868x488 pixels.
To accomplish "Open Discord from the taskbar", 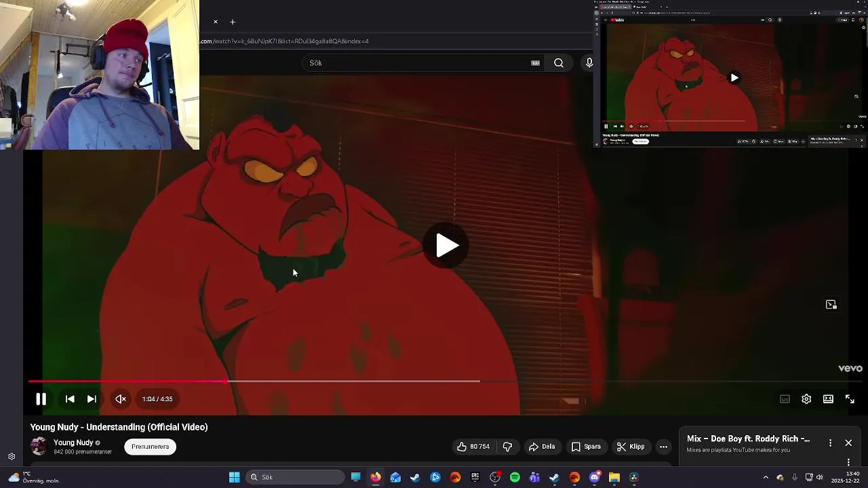I will (595, 477).
